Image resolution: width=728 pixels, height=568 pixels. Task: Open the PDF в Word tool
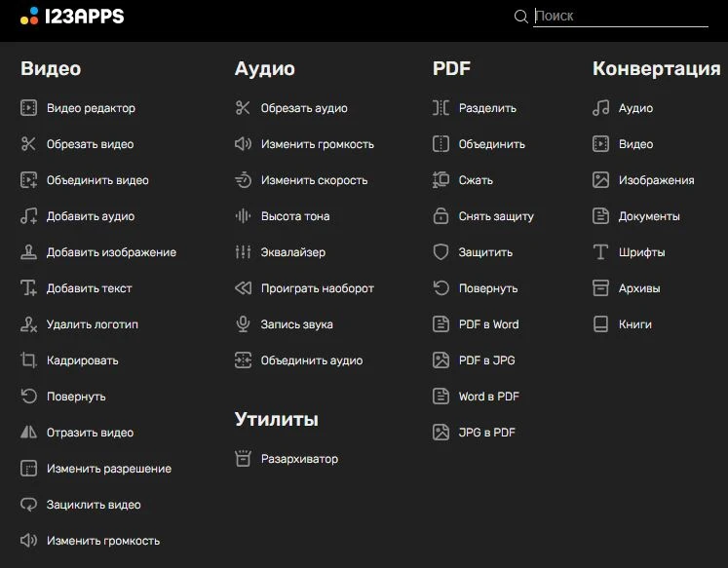(488, 324)
